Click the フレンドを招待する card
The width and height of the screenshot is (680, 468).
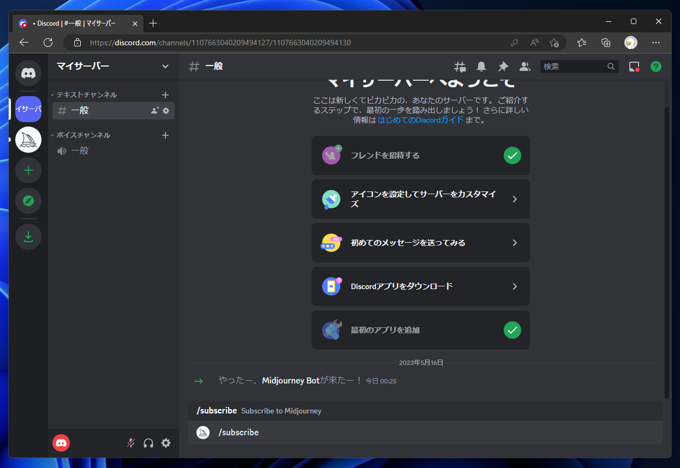tap(421, 155)
